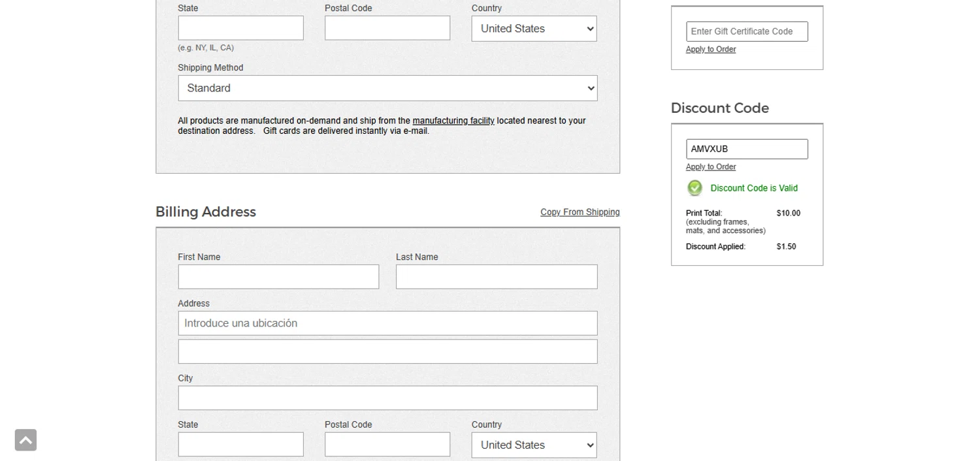Click the discount code field with AMVXUB
This screenshot has width=980, height=461.
point(747,149)
